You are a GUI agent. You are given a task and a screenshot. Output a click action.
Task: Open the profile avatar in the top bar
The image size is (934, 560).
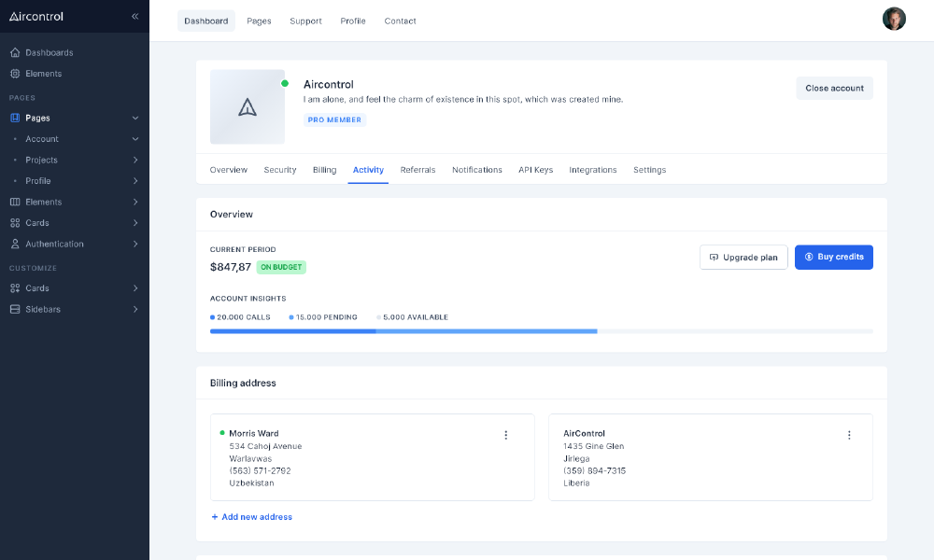point(894,18)
